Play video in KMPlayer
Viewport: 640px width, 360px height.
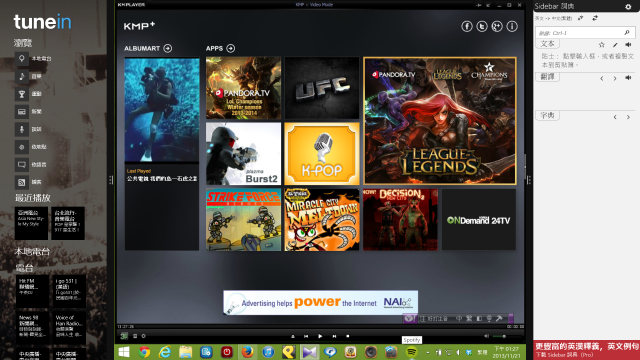320,336
